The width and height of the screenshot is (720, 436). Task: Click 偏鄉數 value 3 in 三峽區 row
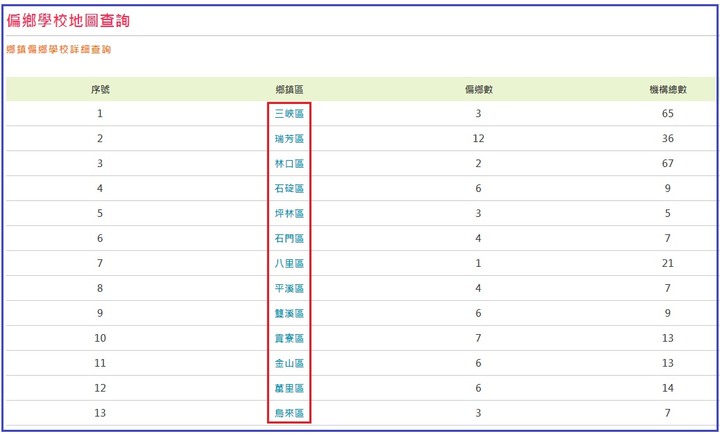(x=478, y=113)
